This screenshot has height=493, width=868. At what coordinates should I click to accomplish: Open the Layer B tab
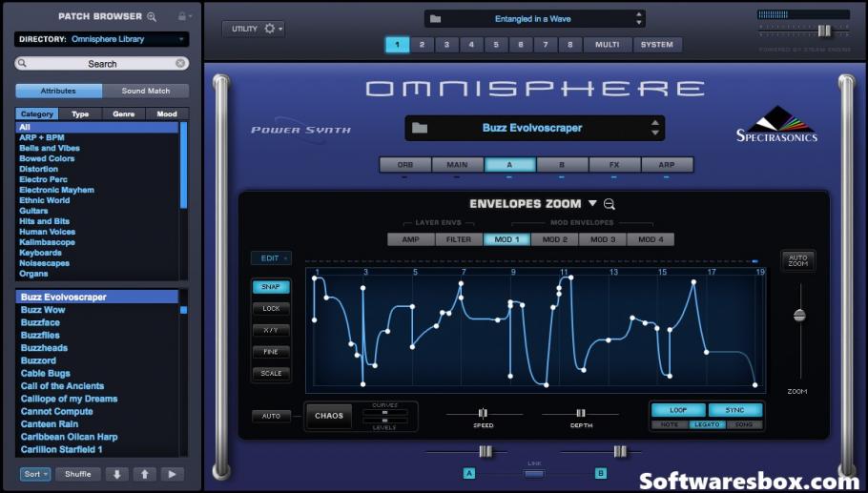tap(562, 165)
